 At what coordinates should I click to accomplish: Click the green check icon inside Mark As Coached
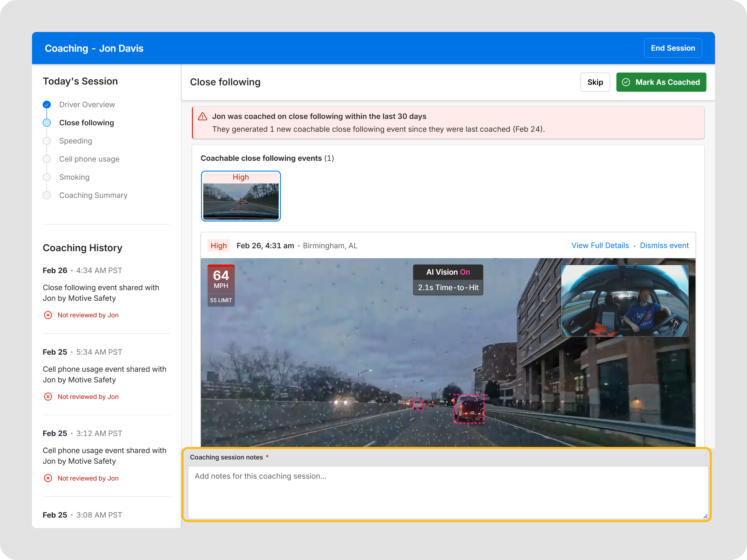[x=626, y=82]
